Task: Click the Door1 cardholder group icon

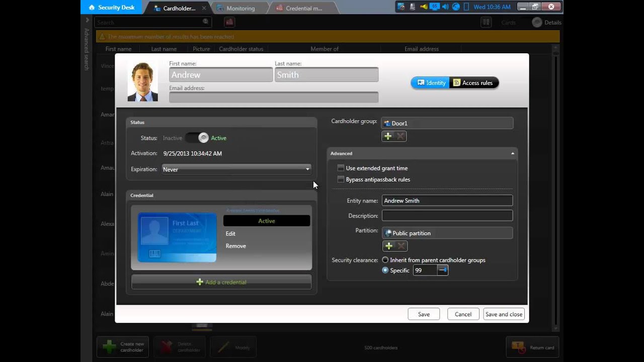Action: pos(387,123)
